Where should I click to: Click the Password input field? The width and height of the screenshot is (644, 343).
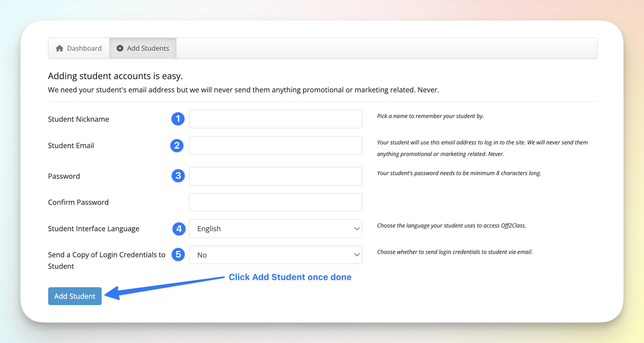275,176
